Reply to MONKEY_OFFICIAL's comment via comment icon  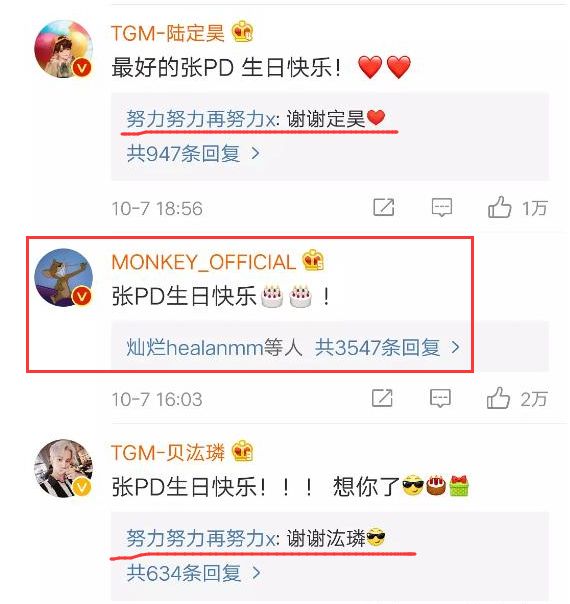[440, 399]
